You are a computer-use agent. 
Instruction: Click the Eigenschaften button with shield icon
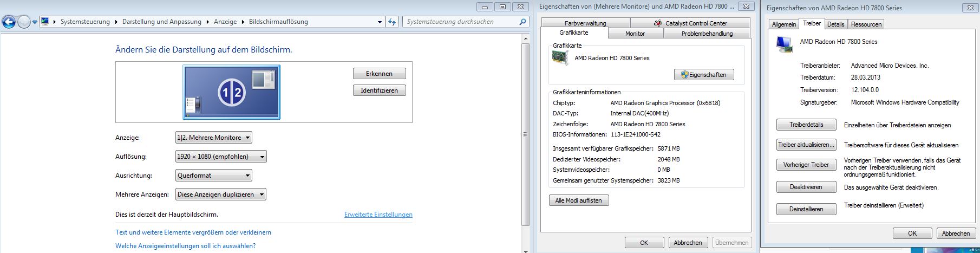704,75
